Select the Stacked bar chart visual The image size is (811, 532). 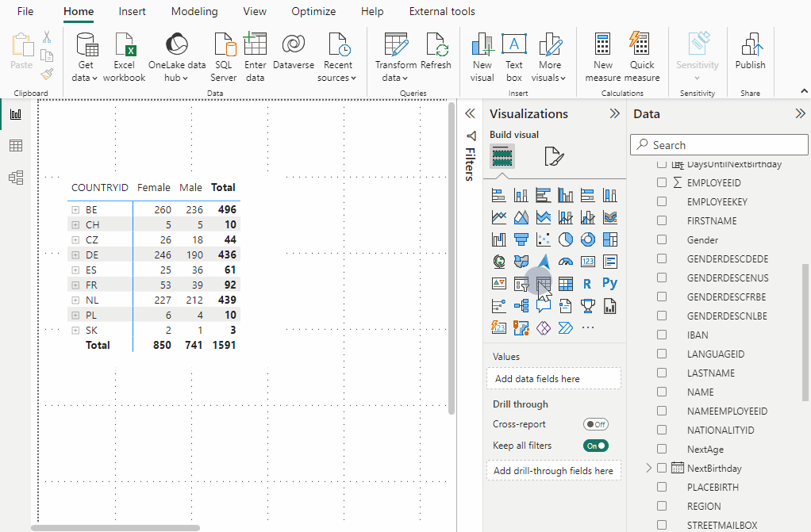point(498,195)
